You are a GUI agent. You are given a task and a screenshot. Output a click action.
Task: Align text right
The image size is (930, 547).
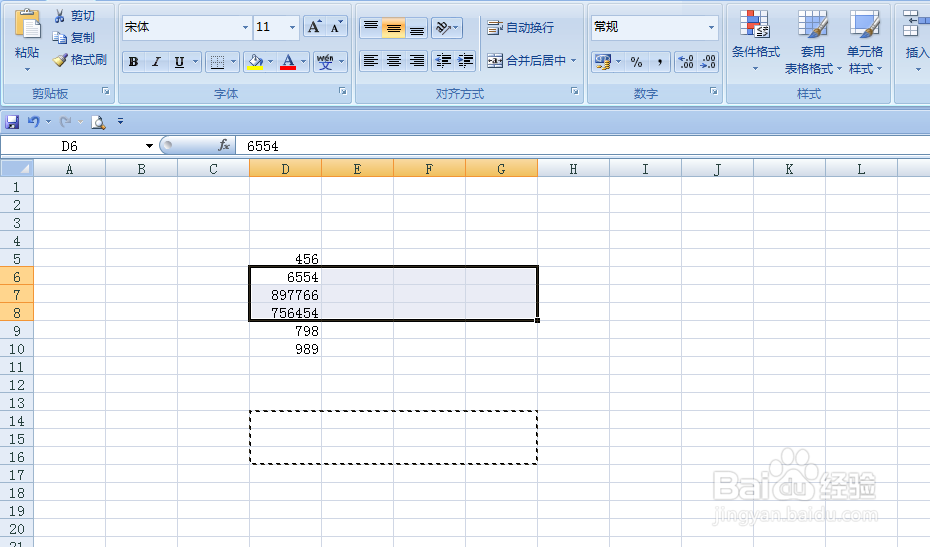(417, 61)
